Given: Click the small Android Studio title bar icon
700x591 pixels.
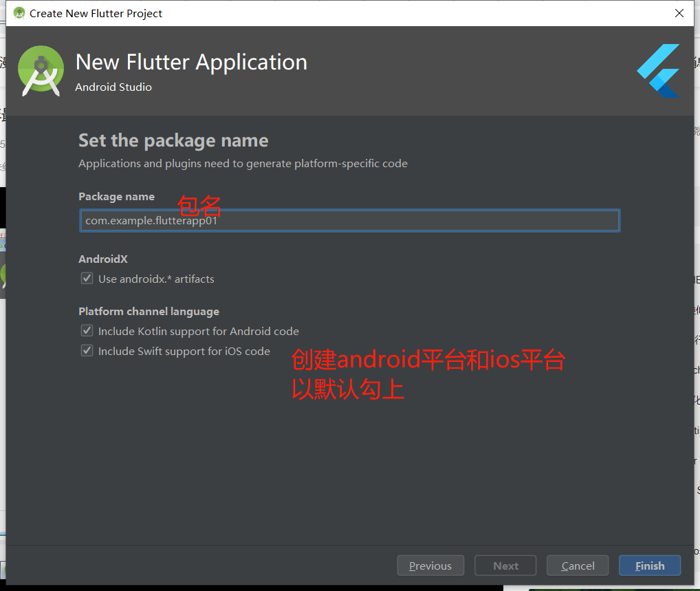Looking at the screenshot, I should click(19, 13).
